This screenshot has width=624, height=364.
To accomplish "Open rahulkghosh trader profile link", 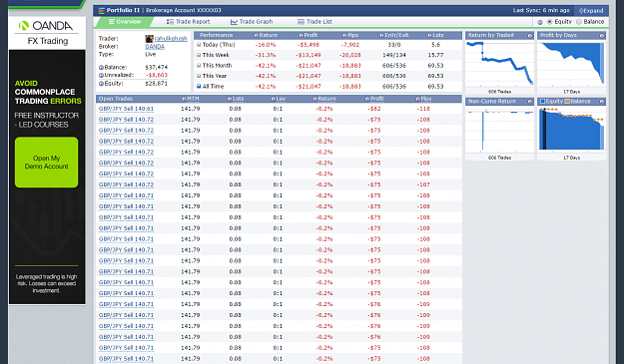I will (171, 39).
